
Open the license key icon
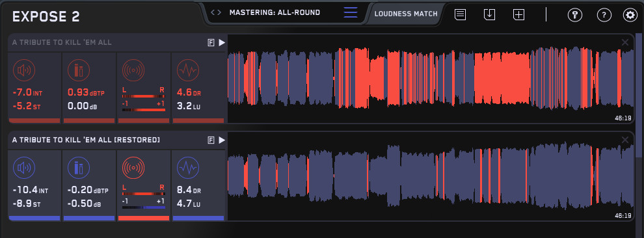pos(574,15)
